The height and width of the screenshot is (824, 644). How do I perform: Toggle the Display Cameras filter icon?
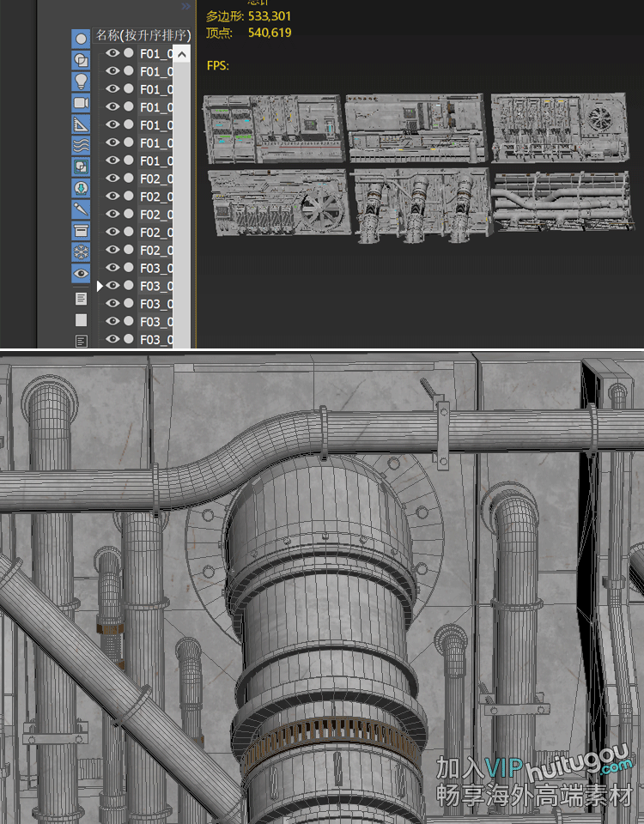pos(81,103)
